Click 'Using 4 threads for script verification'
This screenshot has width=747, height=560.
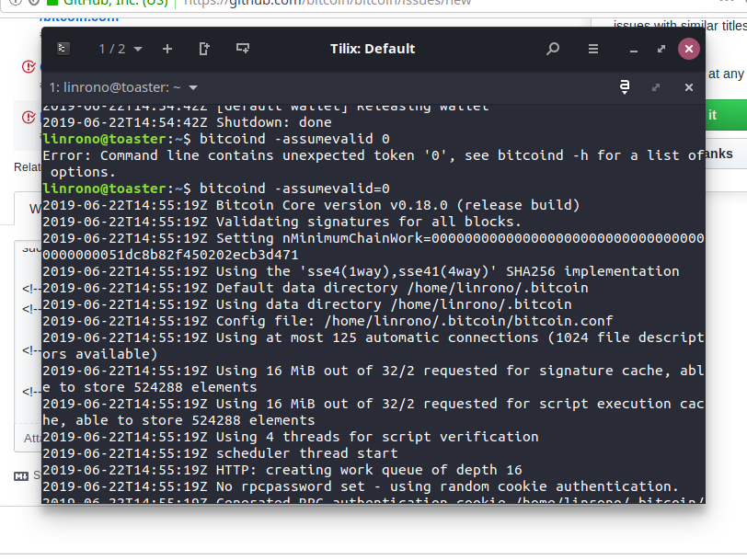pos(291,437)
